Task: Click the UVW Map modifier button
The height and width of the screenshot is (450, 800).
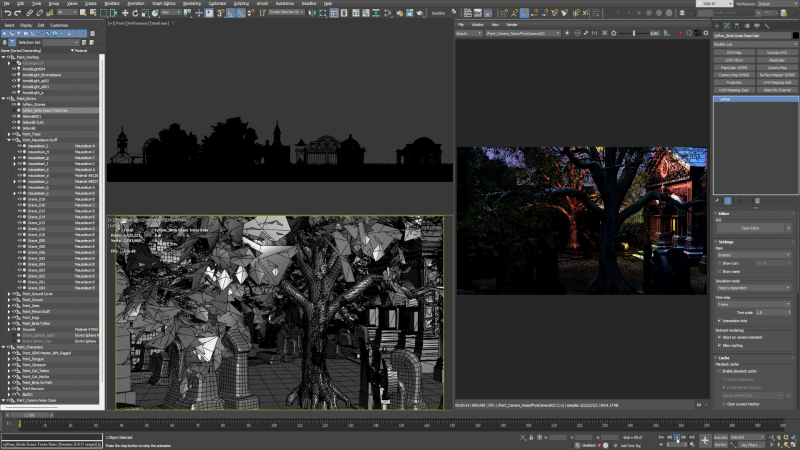Action: click(x=734, y=52)
